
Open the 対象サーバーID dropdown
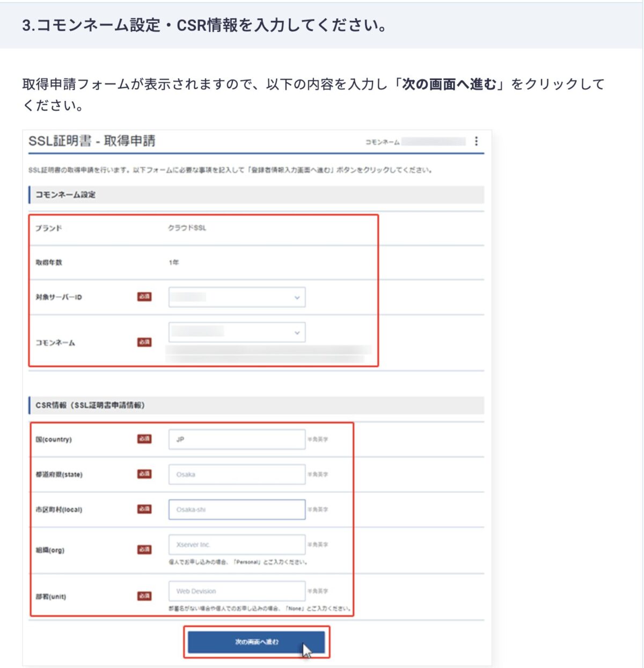click(237, 297)
